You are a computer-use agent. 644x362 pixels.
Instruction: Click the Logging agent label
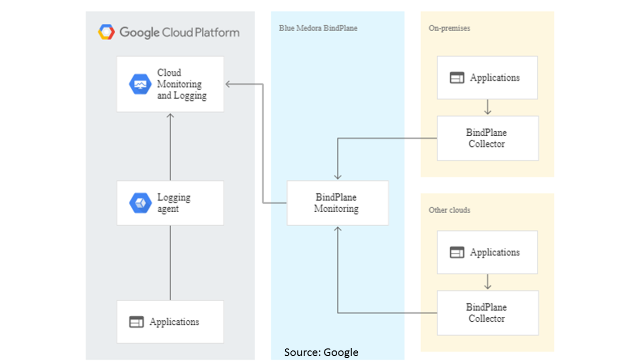point(174,203)
